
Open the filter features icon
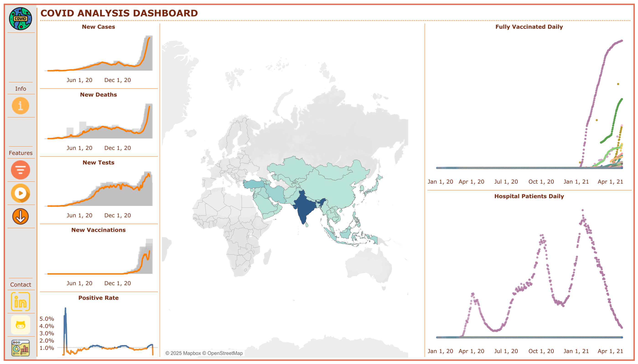point(21,170)
